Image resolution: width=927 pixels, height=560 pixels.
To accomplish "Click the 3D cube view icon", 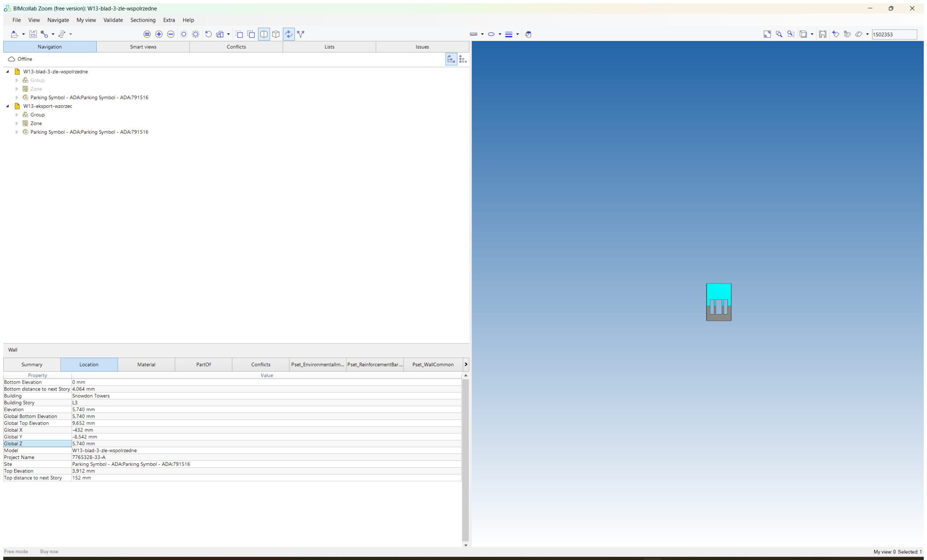I will [276, 34].
